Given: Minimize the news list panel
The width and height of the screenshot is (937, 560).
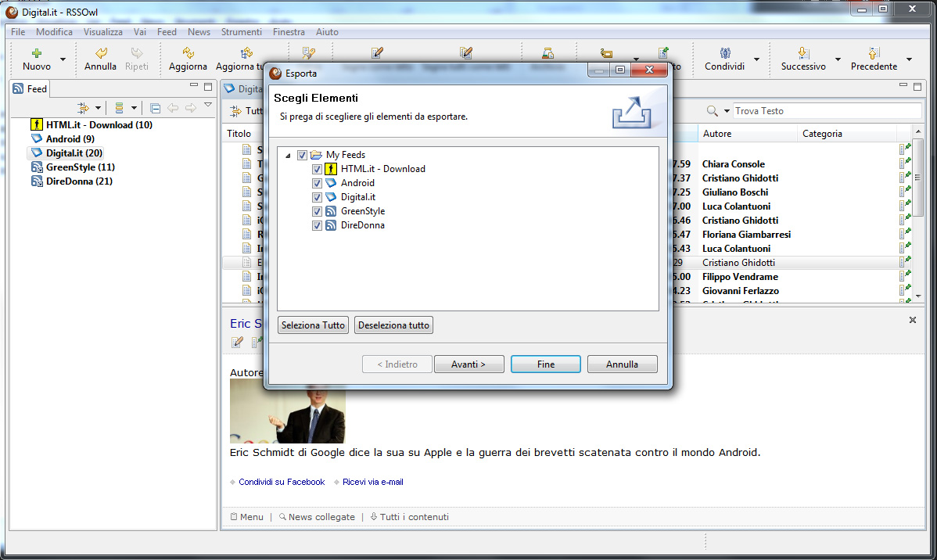Looking at the screenshot, I should coord(903,85).
